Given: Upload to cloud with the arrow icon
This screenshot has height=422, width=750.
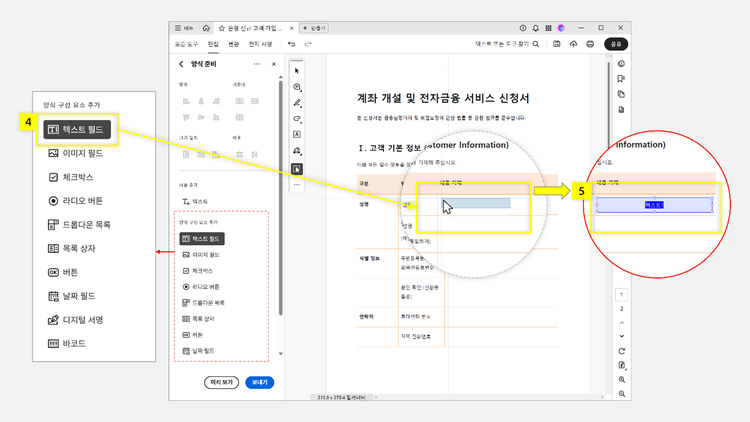Looking at the screenshot, I should [x=573, y=44].
